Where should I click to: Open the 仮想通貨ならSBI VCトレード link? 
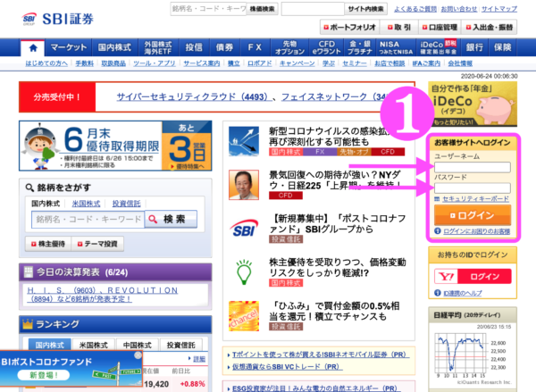287,367
